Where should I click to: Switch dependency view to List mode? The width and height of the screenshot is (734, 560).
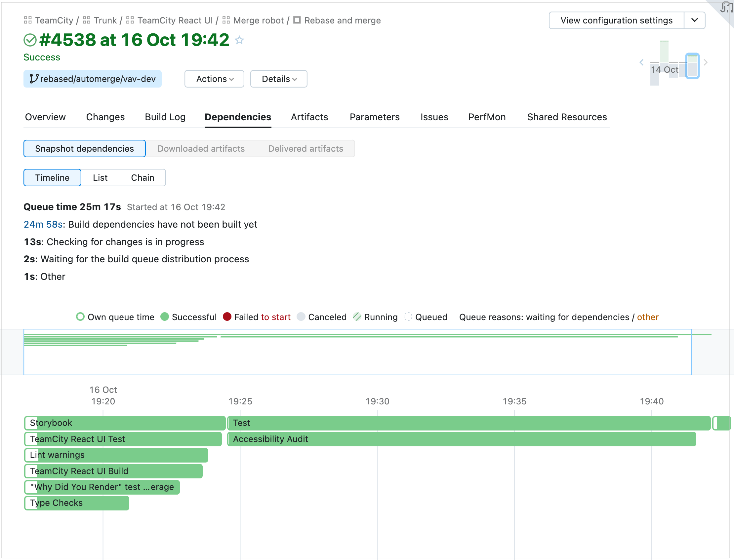[x=101, y=178]
